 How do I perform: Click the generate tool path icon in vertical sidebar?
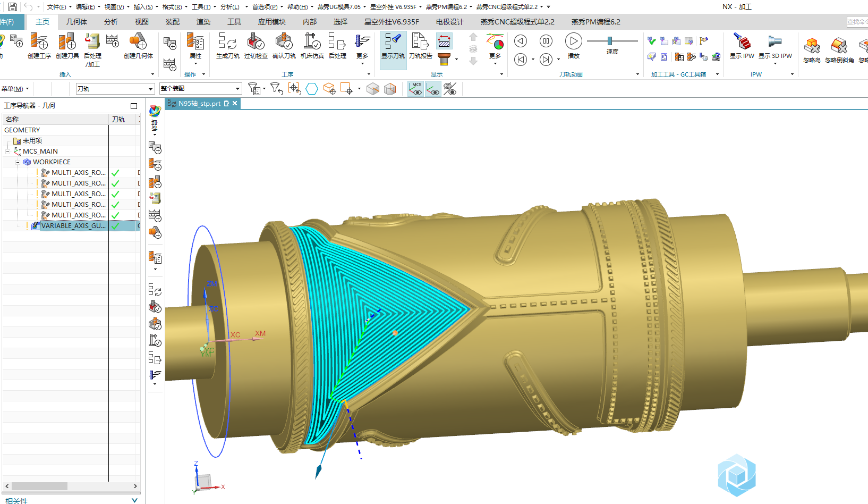pyautogui.click(x=155, y=290)
